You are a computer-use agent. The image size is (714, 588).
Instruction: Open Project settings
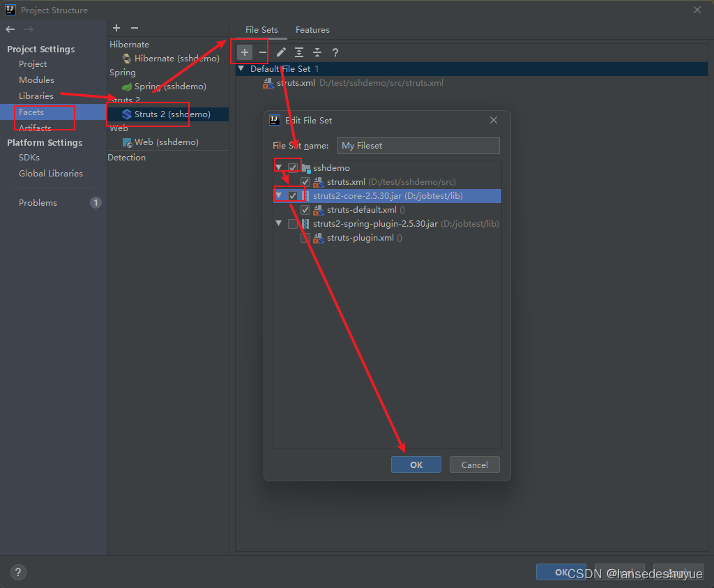(33, 64)
